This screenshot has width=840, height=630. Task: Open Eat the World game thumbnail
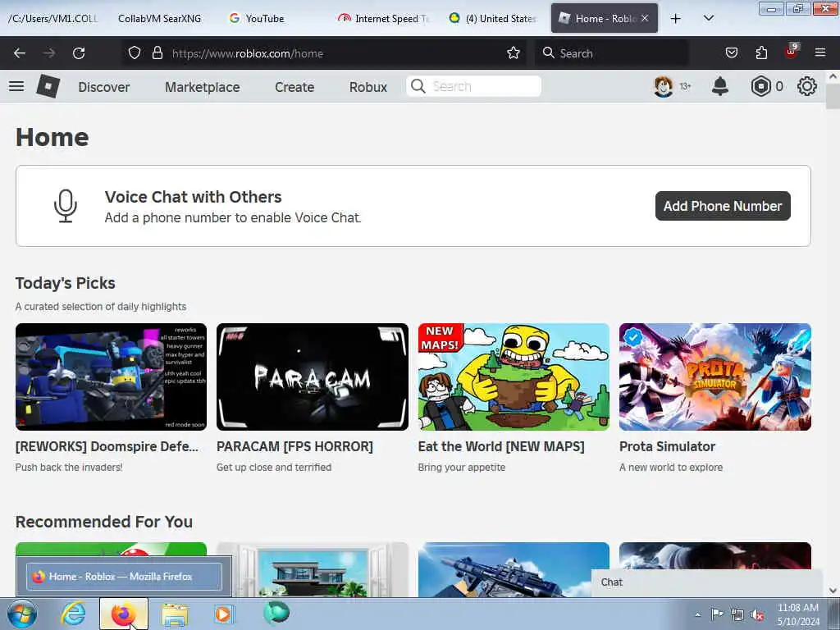pyautogui.click(x=514, y=377)
